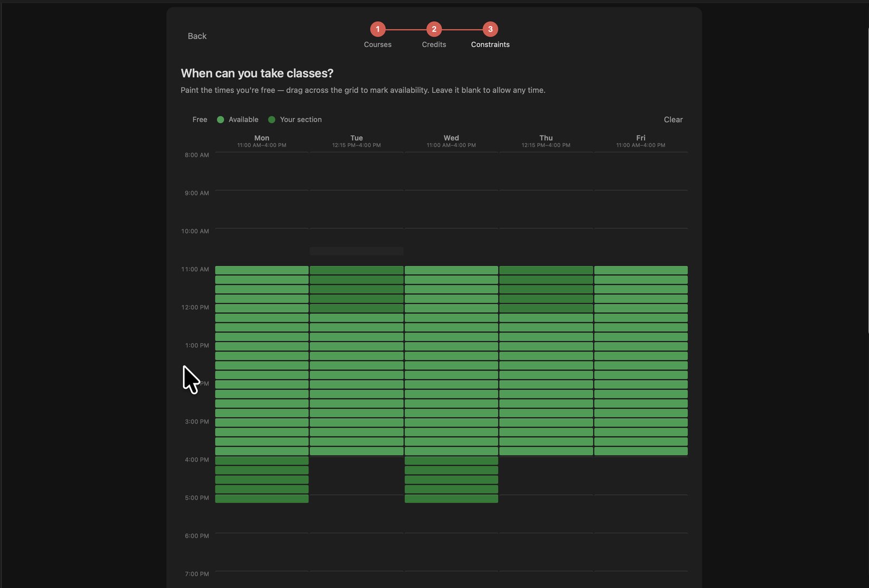Toggle Friday 1:00 PM availability cell
Screen dimensions: 869x588
coord(641,346)
